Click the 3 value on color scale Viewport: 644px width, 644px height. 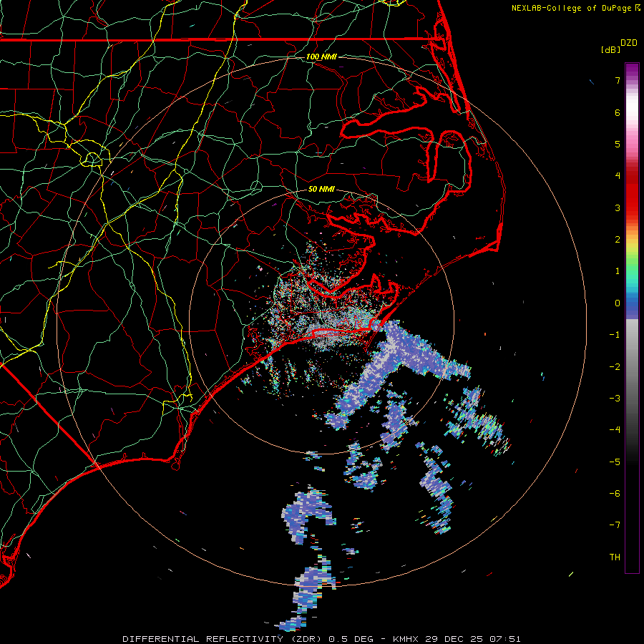(x=618, y=208)
